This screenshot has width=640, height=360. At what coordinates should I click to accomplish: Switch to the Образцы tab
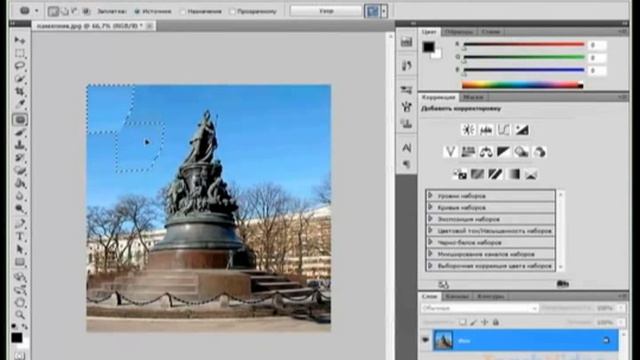(459, 32)
